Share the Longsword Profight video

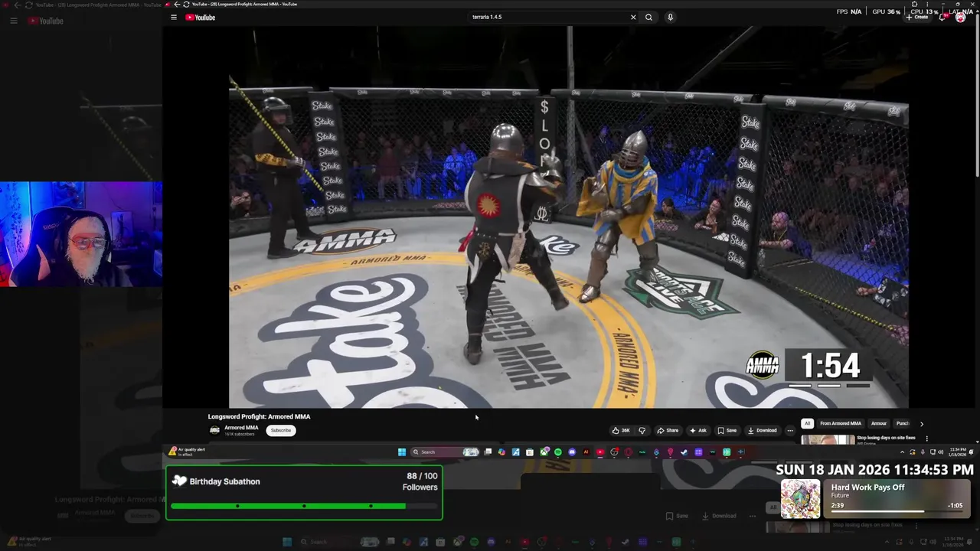[x=668, y=430]
